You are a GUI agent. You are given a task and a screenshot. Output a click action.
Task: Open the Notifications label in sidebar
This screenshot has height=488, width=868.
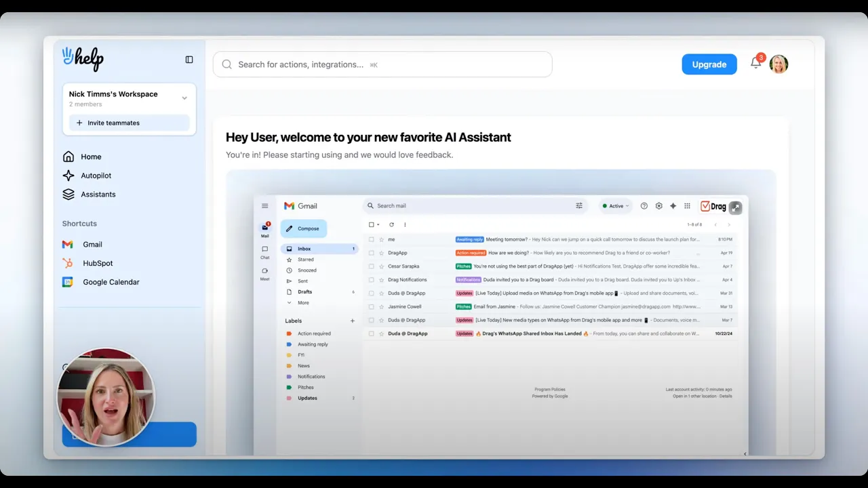click(311, 377)
